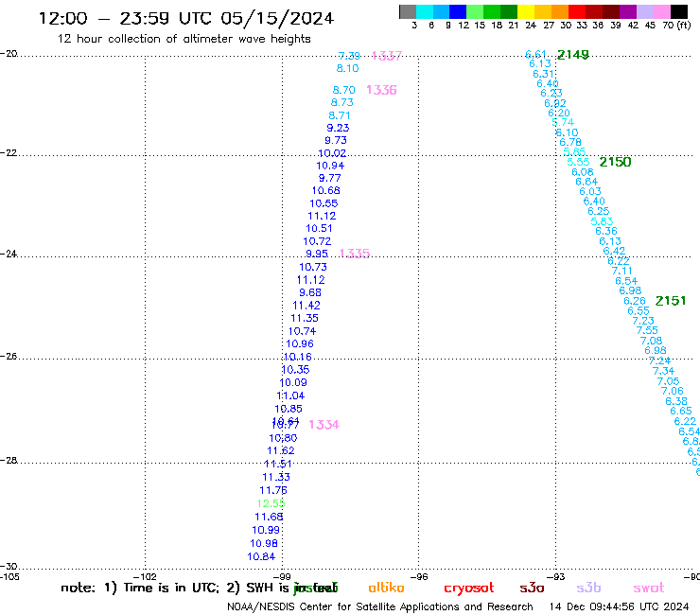Click the pink pass number 1334

point(324,424)
